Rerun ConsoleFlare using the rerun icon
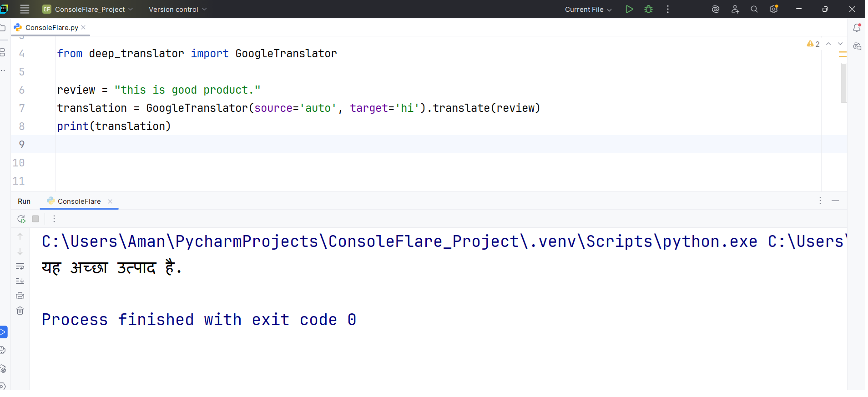This screenshot has width=868, height=397. point(21,219)
